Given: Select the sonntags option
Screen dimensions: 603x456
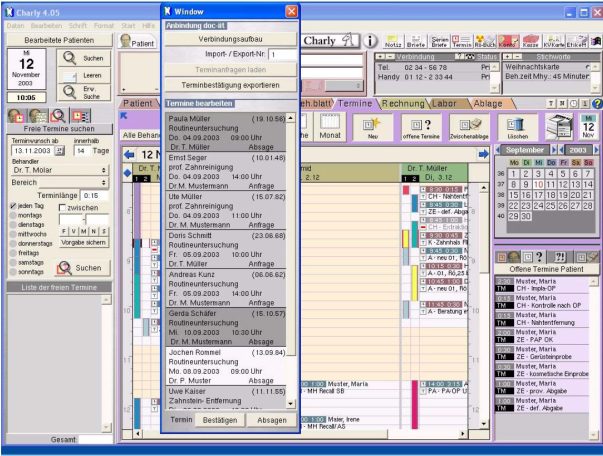Looking at the screenshot, I should [13, 272].
